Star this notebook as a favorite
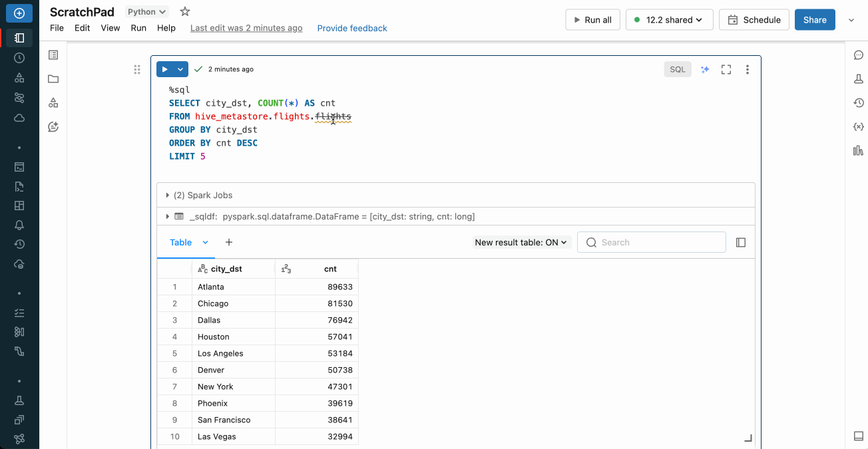868x449 pixels. coord(184,11)
